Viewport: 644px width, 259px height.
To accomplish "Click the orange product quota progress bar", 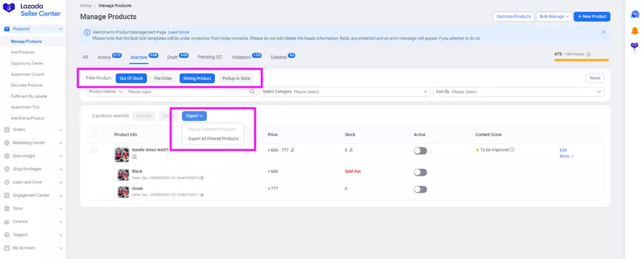I will coord(581,60).
